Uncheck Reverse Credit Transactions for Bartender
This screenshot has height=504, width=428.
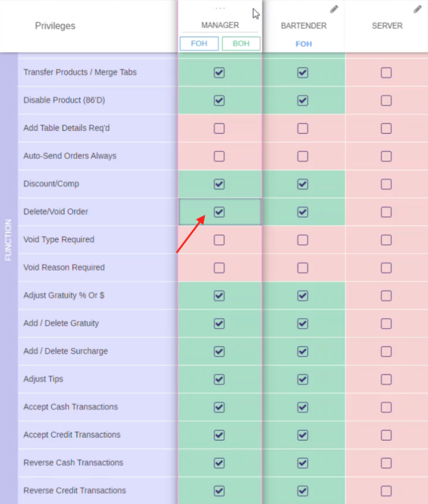click(303, 491)
